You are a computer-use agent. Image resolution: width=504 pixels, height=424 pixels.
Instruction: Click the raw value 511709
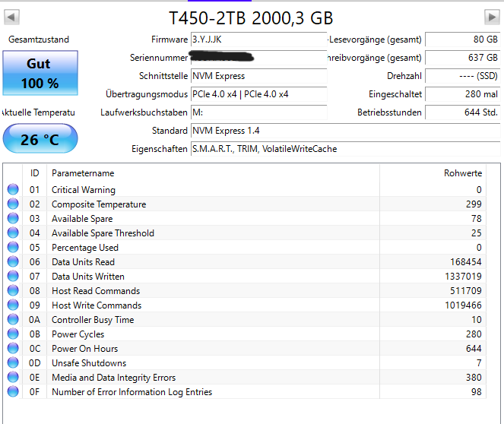[x=466, y=291]
